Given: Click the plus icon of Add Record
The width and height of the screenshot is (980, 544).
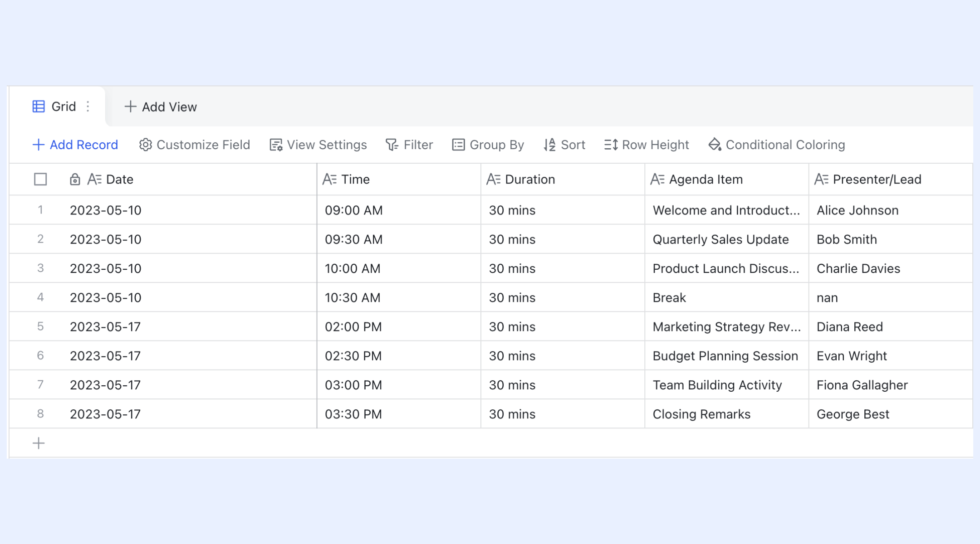Looking at the screenshot, I should pyautogui.click(x=39, y=145).
